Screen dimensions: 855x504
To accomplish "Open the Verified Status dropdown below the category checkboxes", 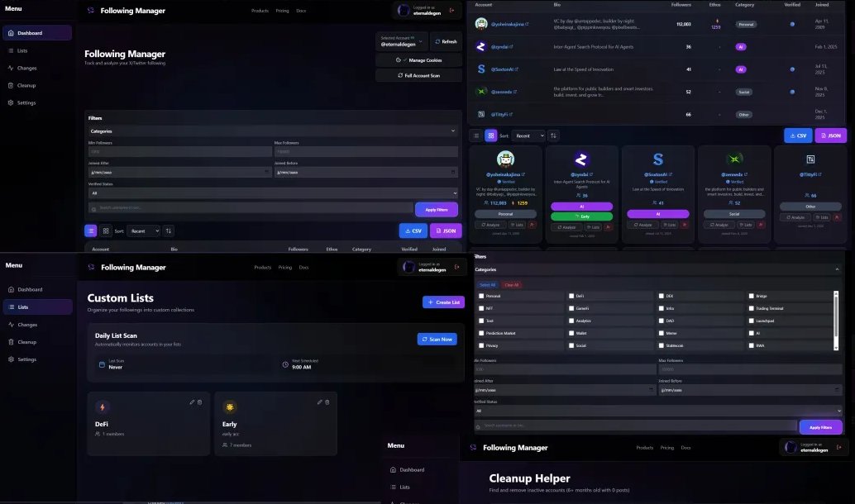I will (657, 411).
